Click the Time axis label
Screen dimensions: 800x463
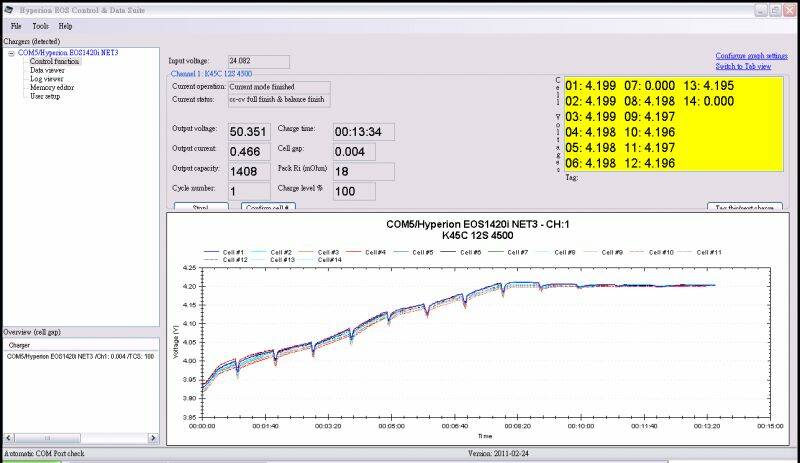485,436
